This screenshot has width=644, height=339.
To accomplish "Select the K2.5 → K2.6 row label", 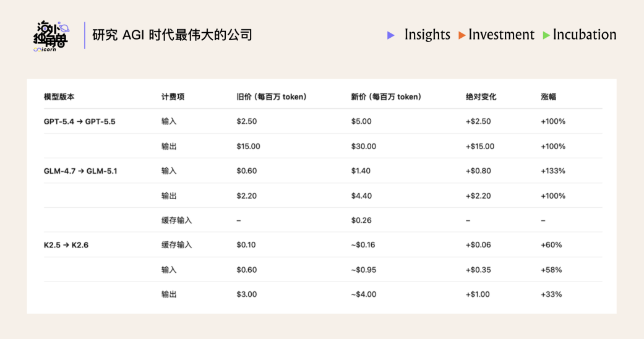I will coord(66,245).
